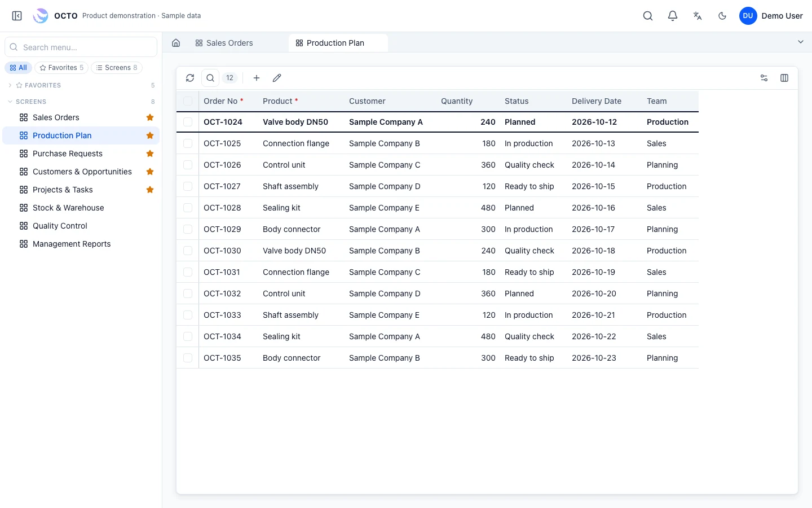812x508 pixels.
Task: Go to home tab icon
Action: pos(176,43)
